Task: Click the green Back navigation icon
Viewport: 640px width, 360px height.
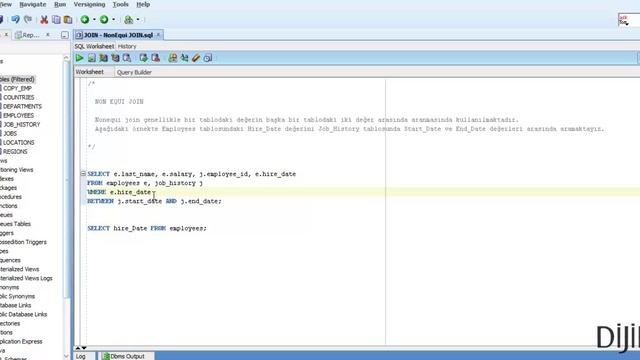Action: 85,19
